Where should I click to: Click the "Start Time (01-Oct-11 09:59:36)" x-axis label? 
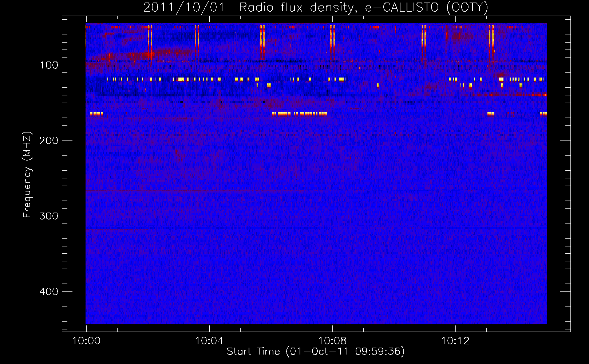pyautogui.click(x=316, y=352)
